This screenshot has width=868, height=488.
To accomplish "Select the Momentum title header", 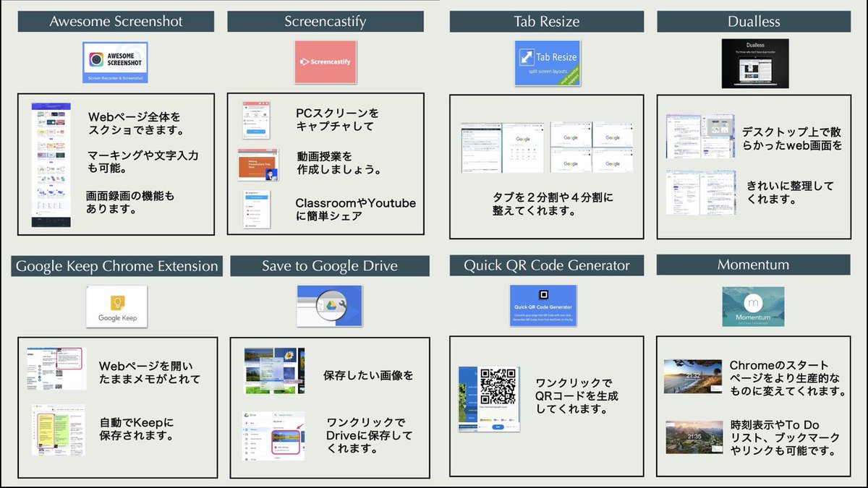I will point(754,265).
